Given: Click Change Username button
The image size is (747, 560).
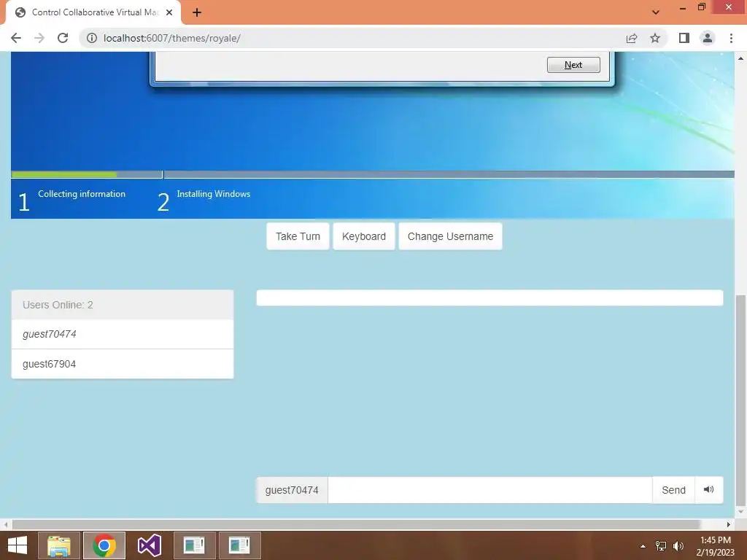Looking at the screenshot, I should (x=450, y=236).
